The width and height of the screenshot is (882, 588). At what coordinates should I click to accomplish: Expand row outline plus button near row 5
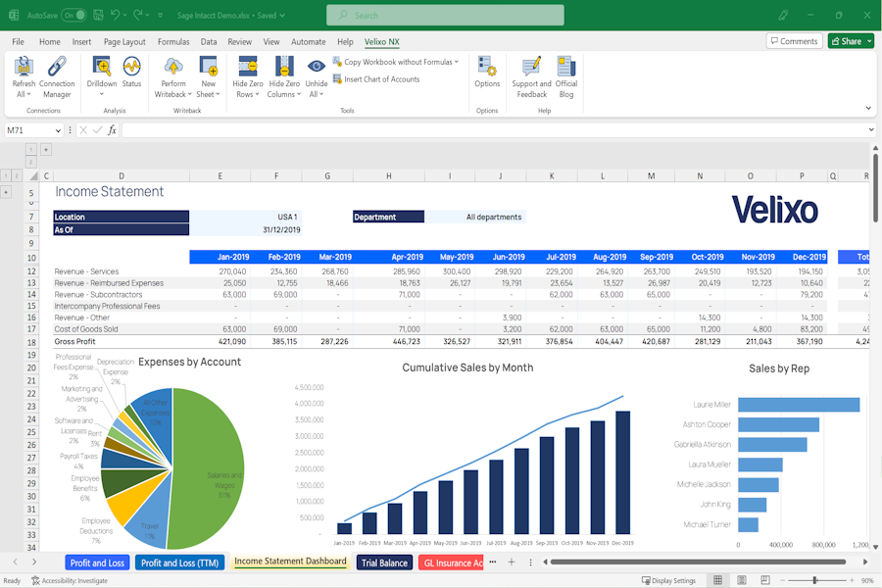6,192
